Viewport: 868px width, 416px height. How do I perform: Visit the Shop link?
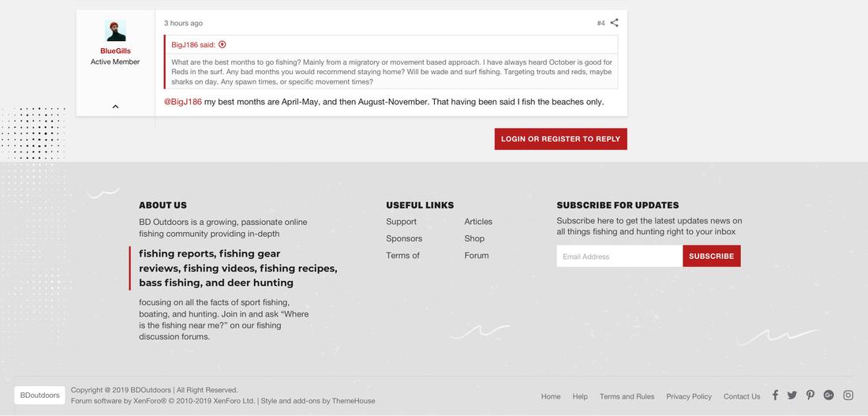coord(474,238)
